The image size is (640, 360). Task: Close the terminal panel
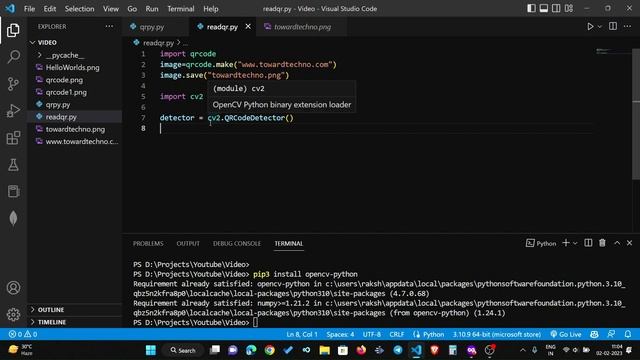tap(629, 243)
